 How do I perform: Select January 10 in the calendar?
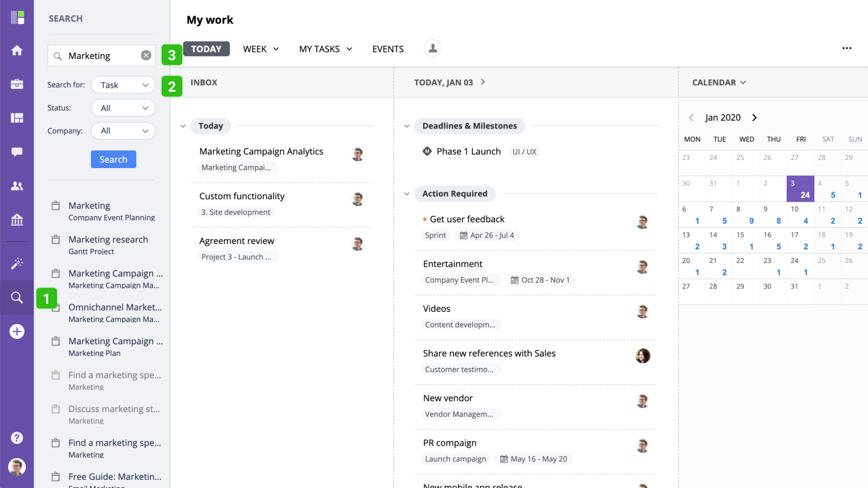[x=800, y=215]
